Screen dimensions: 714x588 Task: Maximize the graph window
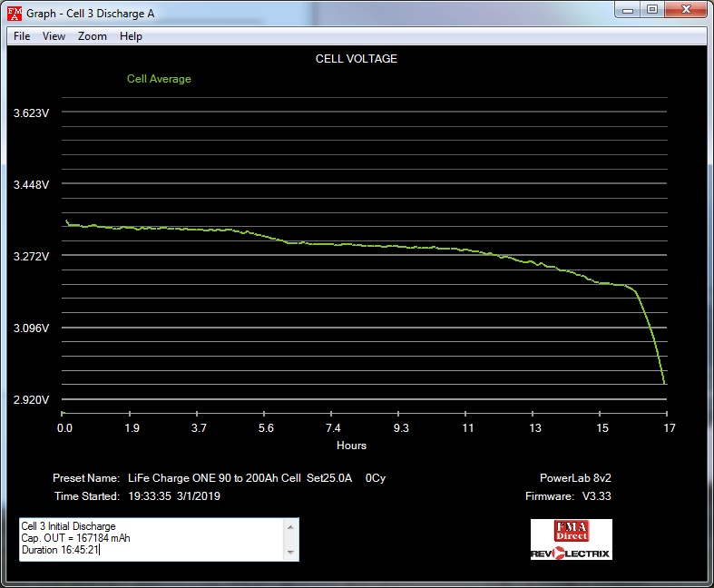(652, 10)
